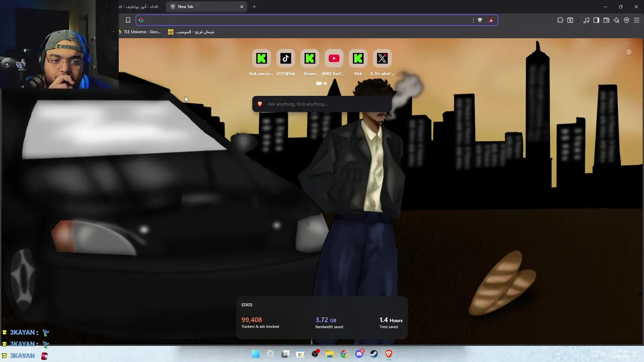
Task: Close the New Tab tab
Action: [x=242, y=7]
